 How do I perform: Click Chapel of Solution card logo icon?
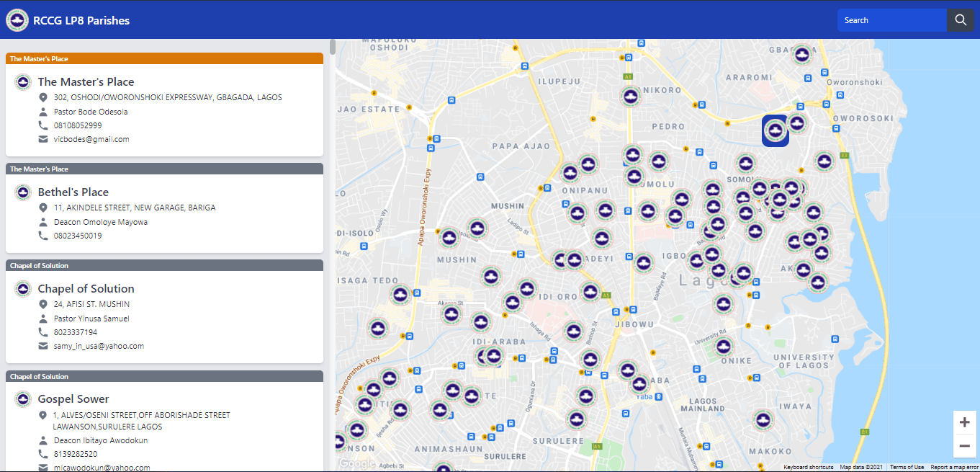(23, 289)
